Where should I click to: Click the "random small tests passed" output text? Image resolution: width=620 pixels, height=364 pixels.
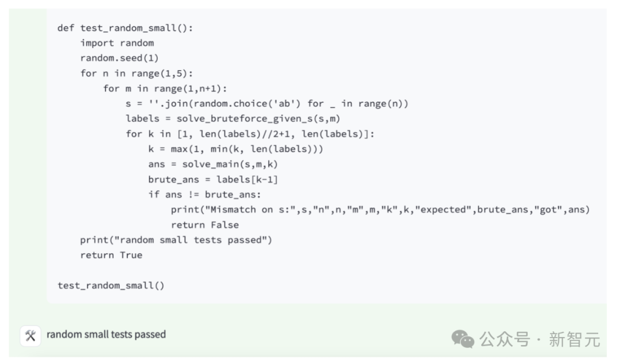(x=106, y=335)
